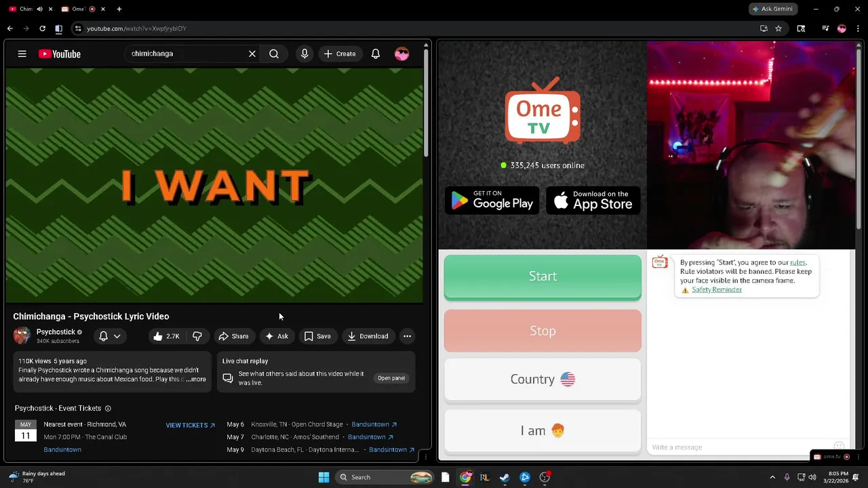Close the OmeTV browser tab
Image resolution: width=868 pixels, height=488 pixels.
click(102, 9)
